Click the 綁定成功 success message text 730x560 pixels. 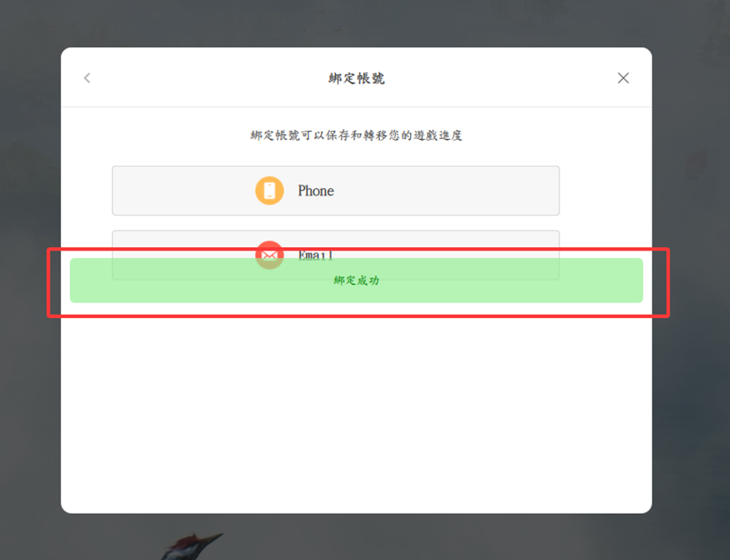click(356, 281)
